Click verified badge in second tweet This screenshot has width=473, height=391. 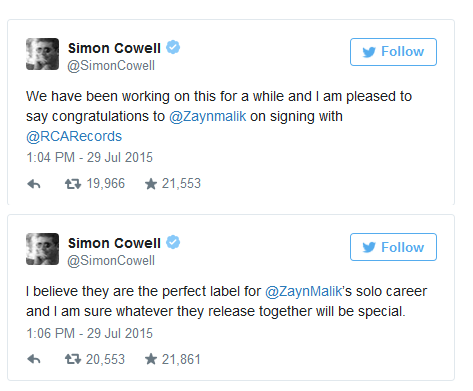173,242
